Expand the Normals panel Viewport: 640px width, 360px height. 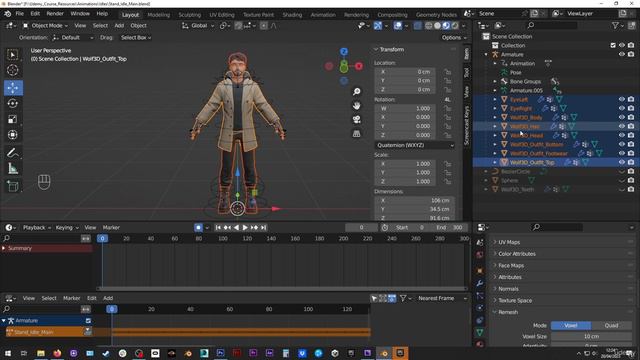pos(508,289)
